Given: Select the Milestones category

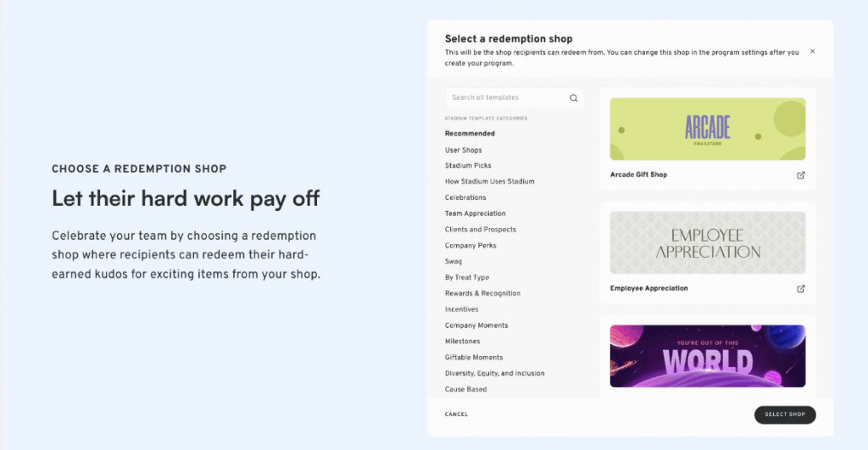Looking at the screenshot, I should pos(463,342).
